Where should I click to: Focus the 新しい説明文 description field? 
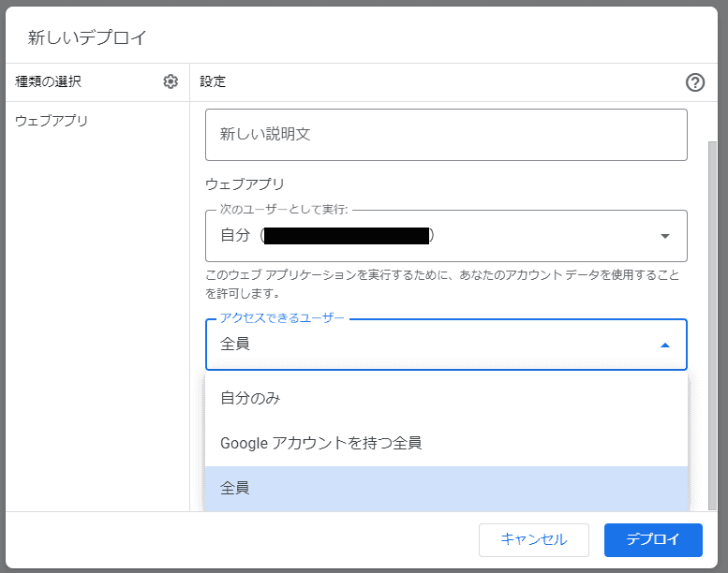click(446, 135)
